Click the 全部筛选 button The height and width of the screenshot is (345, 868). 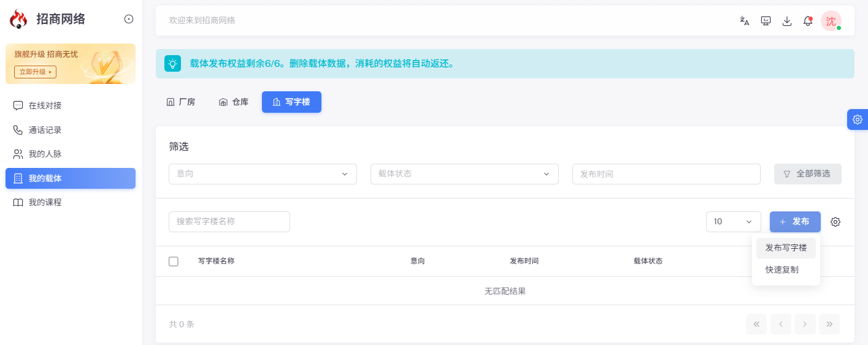(x=808, y=174)
